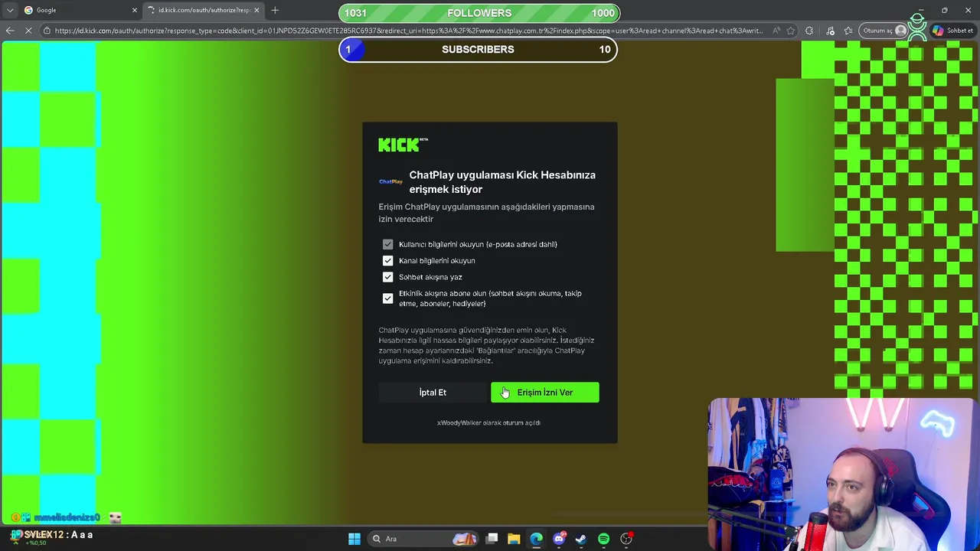This screenshot has width=980, height=551.
Task: Open the Windows Start menu
Action: click(x=354, y=539)
